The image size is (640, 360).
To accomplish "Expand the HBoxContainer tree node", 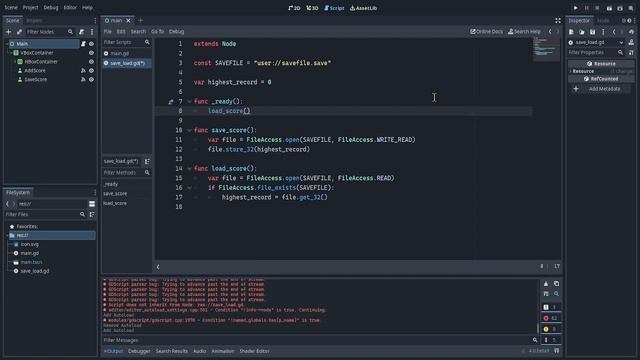I will pos(15,62).
